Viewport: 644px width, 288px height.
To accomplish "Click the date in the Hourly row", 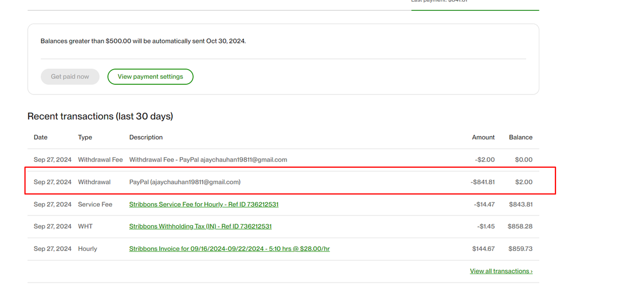I will coord(53,249).
